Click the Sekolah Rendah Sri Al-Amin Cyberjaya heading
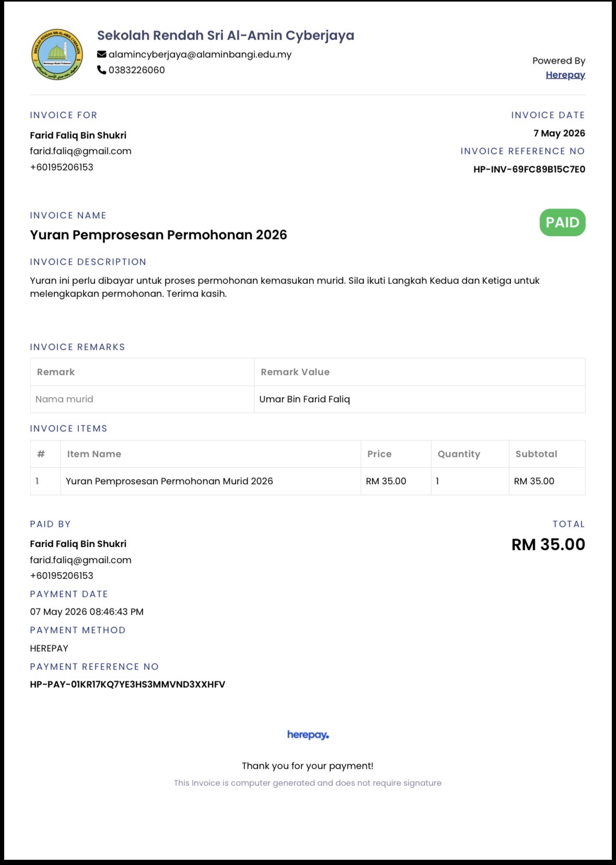 click(x=226, y=36)
